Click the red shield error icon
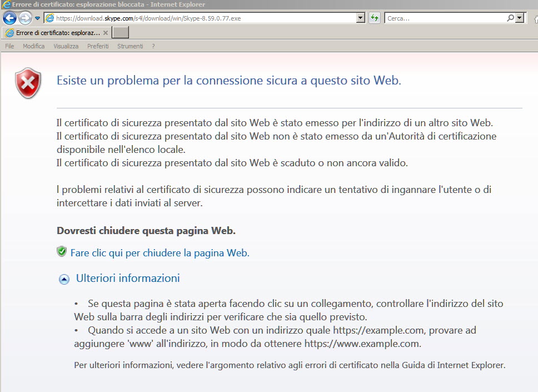Image resolution: width=538 pixels, height=392 pixels. tap(28, 83)
